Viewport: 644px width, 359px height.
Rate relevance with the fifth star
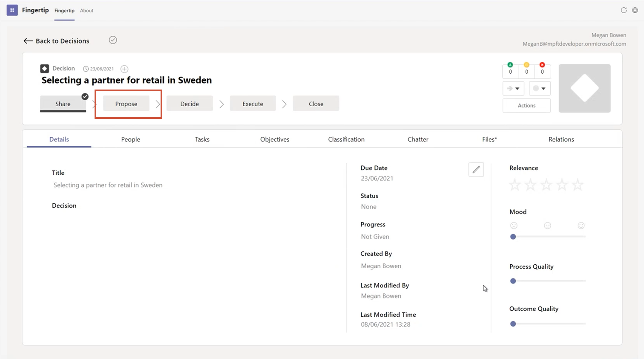(x=578, y=185)
